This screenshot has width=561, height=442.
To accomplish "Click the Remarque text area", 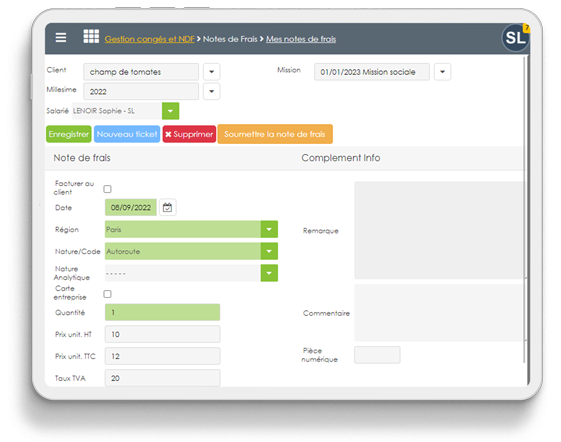I will click(x=439, y=230).
